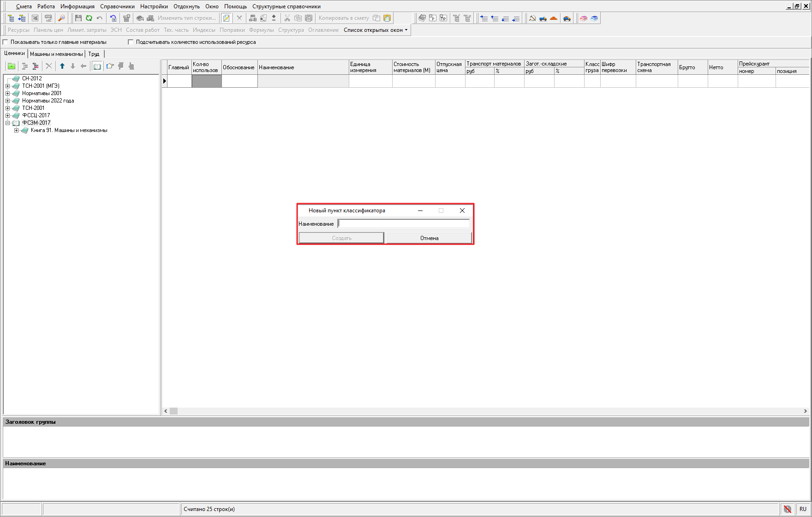
Task: Expand the ФССЦ-2017 tree node
Action: coord(7,115)
